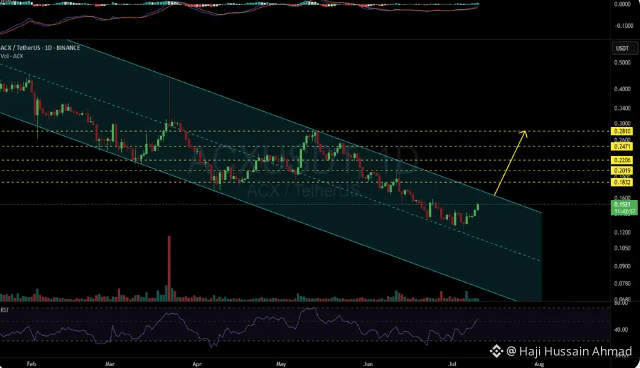
Task: Click the 0.5000 price axis value
Action: [x=622, y=62]
